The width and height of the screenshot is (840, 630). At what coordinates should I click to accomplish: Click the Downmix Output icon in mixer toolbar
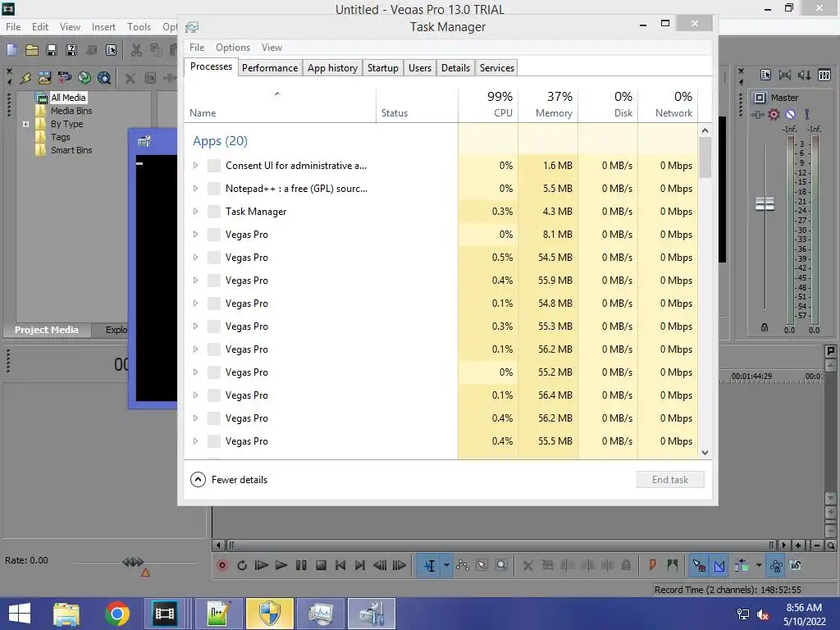coord(785,75)
